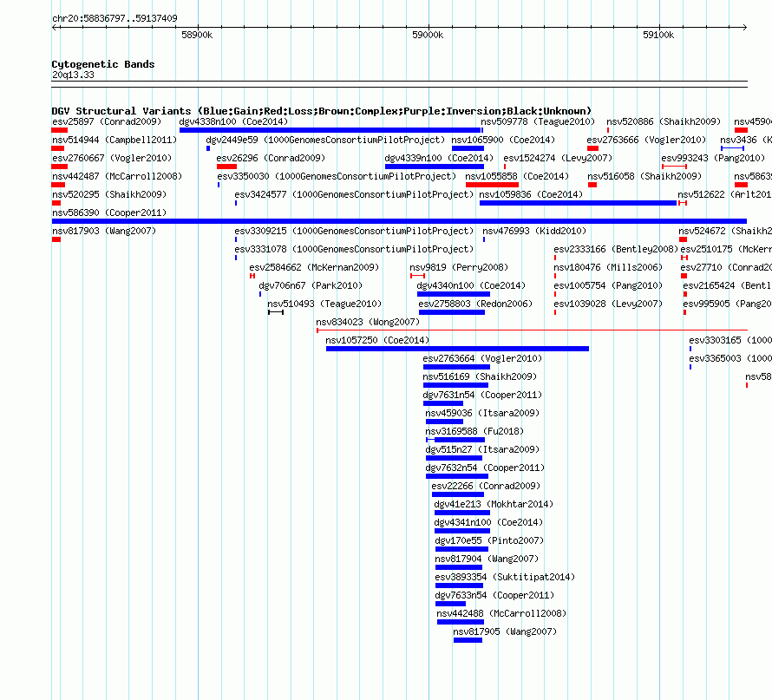This screenshot has height=700, width=772.
Task: Click the nsv442487 (McCarroll2008) label
Action: (117, 176)
